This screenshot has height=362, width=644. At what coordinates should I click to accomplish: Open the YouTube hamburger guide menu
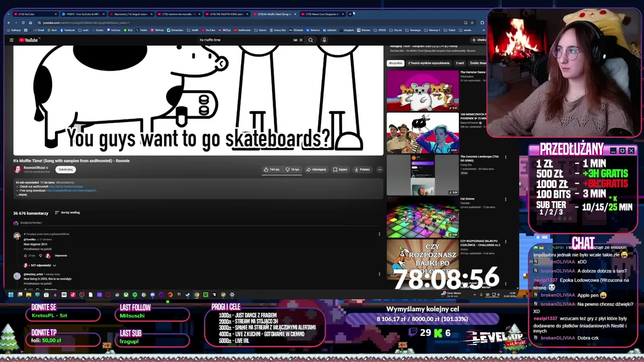click(11, 40)
